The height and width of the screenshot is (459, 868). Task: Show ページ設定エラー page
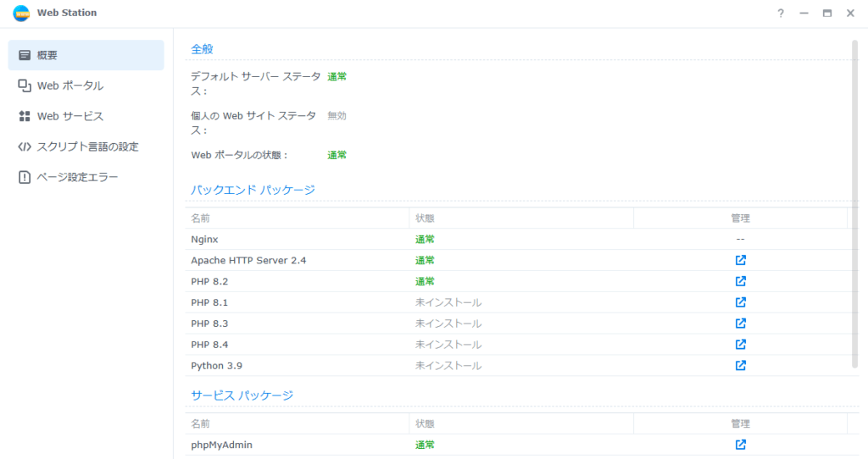86,177
